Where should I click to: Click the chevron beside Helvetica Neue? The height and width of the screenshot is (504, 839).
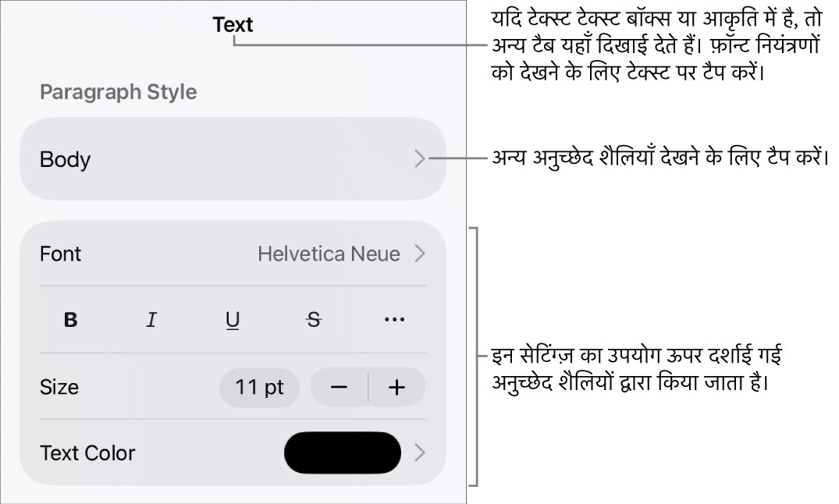[x=420, y=254]
